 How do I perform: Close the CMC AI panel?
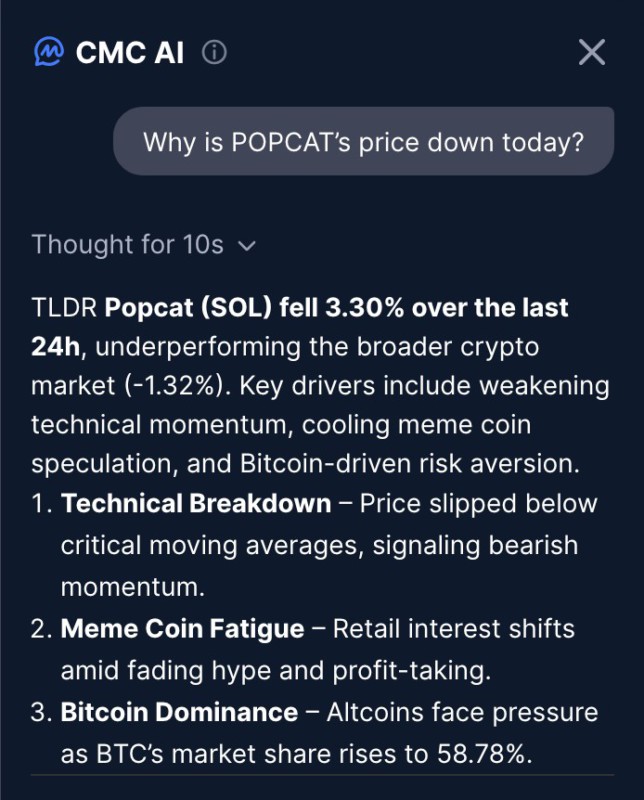tap(592, 52)
